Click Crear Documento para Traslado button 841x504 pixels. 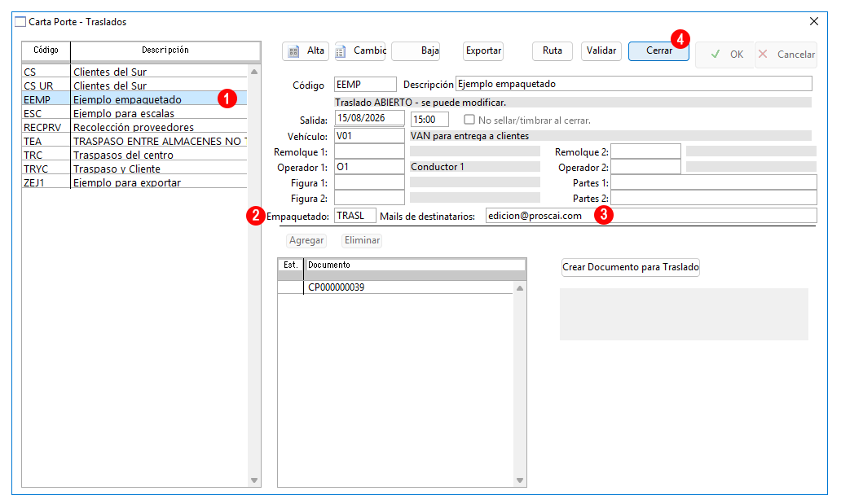[631, 267]
